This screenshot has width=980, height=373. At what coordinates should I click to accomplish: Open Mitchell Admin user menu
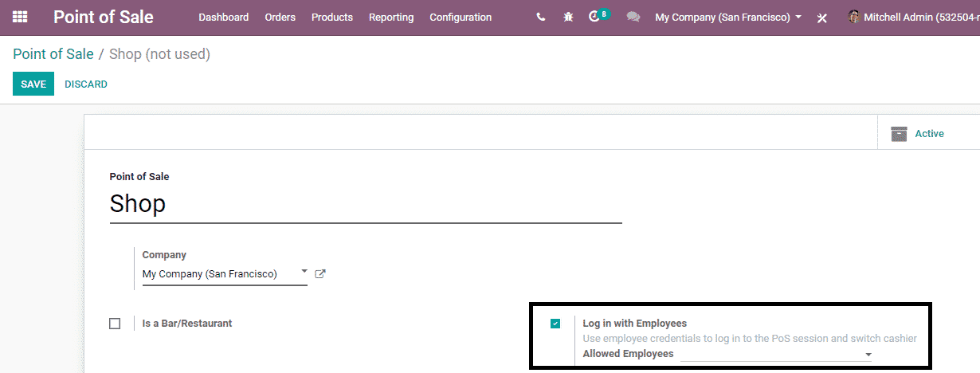pos(913,17)
